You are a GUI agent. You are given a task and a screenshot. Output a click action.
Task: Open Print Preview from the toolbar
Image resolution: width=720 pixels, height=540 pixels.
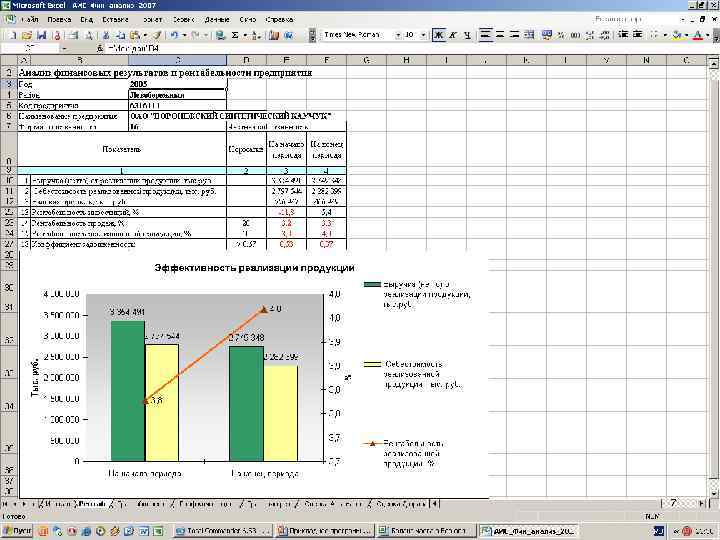tap(89, 35)
